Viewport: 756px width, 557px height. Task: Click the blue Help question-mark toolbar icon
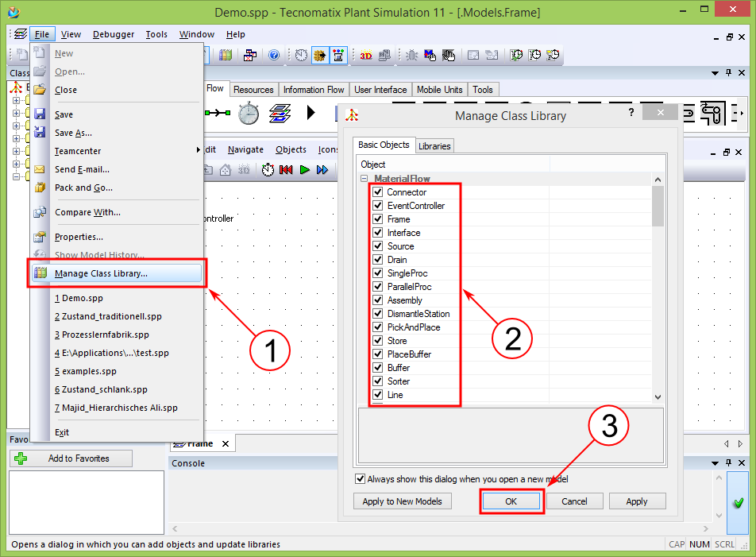[x=274, y=55]
